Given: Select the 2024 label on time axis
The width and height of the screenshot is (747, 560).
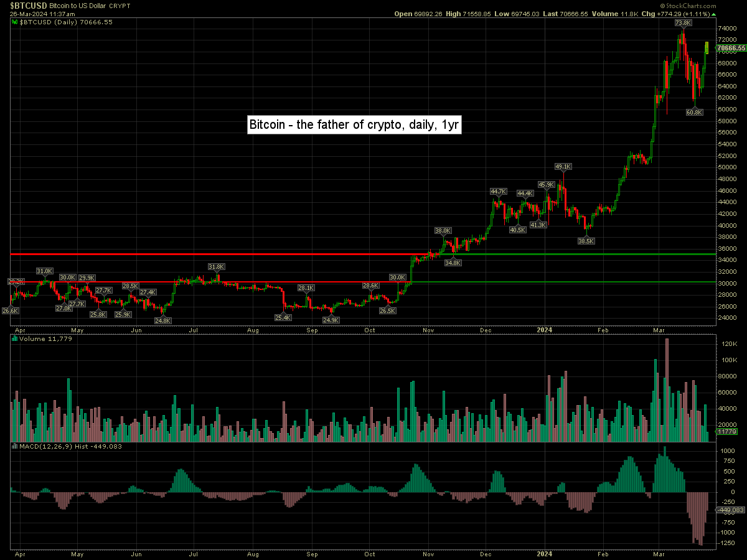Looking at the screenshot, I should (545, 327).
